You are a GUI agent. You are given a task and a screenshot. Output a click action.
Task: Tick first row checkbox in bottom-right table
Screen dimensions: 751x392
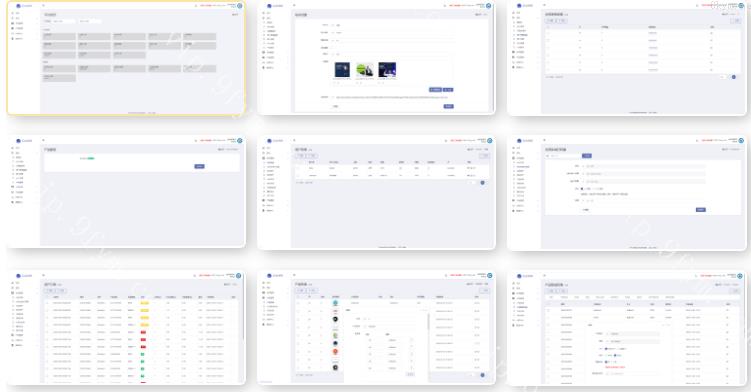pyautogui.click(x=549, y=311)
